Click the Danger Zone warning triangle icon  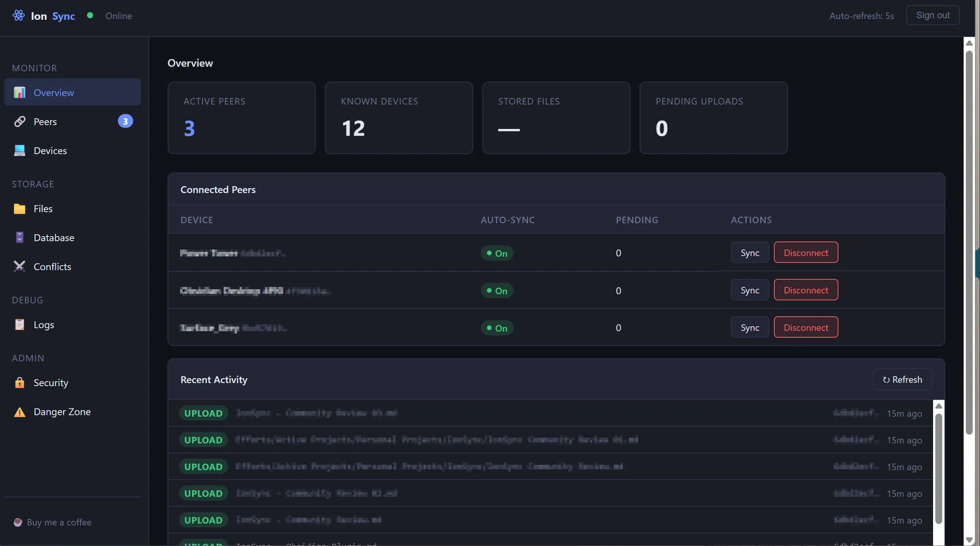click(x=20, y=412)
